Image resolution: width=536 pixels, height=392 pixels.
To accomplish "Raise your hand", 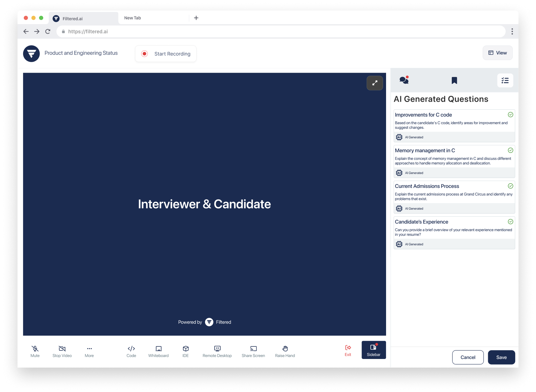I will coord(285,351).
